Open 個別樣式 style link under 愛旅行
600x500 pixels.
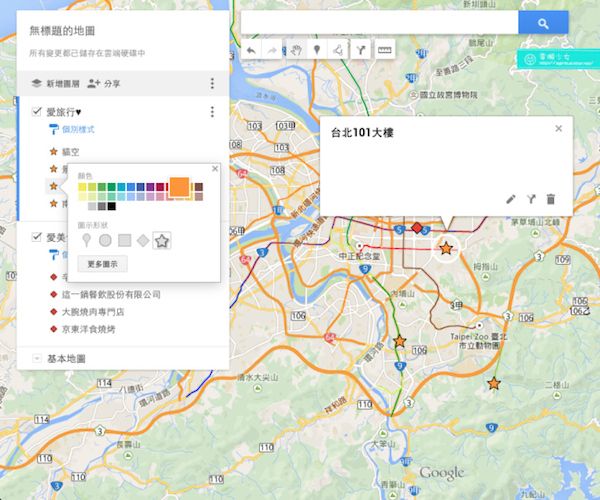(78, 129)
